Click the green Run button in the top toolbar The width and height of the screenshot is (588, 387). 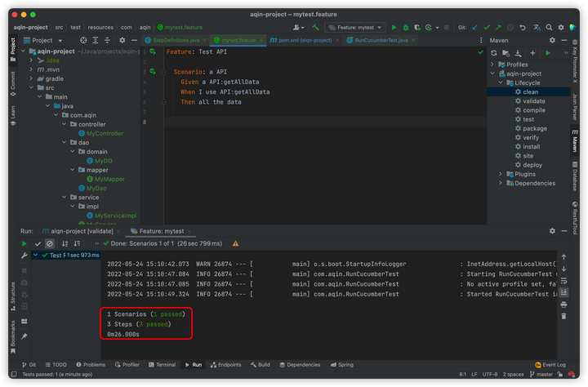(394, 27)
